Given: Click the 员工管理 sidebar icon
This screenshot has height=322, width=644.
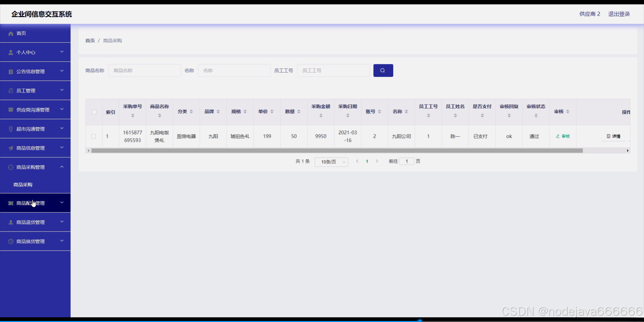Looking at the screenshot, I should (x=11, y=91).
